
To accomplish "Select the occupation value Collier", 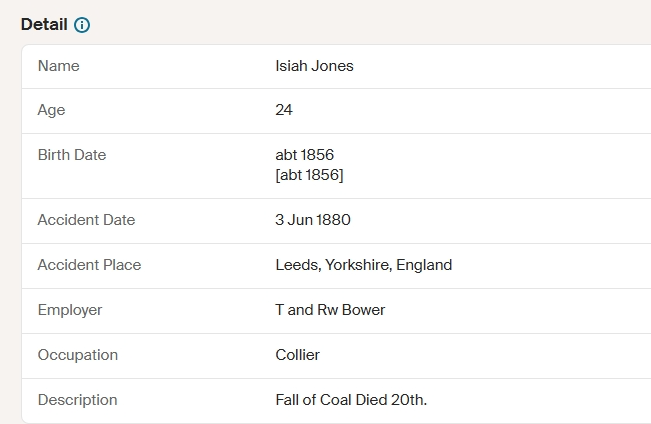I will click(297, 355).
